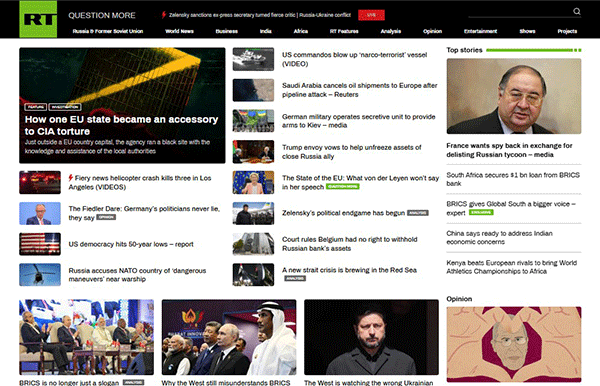Open US democracy hits 50-year lows report
Screen dimensions: 600x386
[131, 244]
